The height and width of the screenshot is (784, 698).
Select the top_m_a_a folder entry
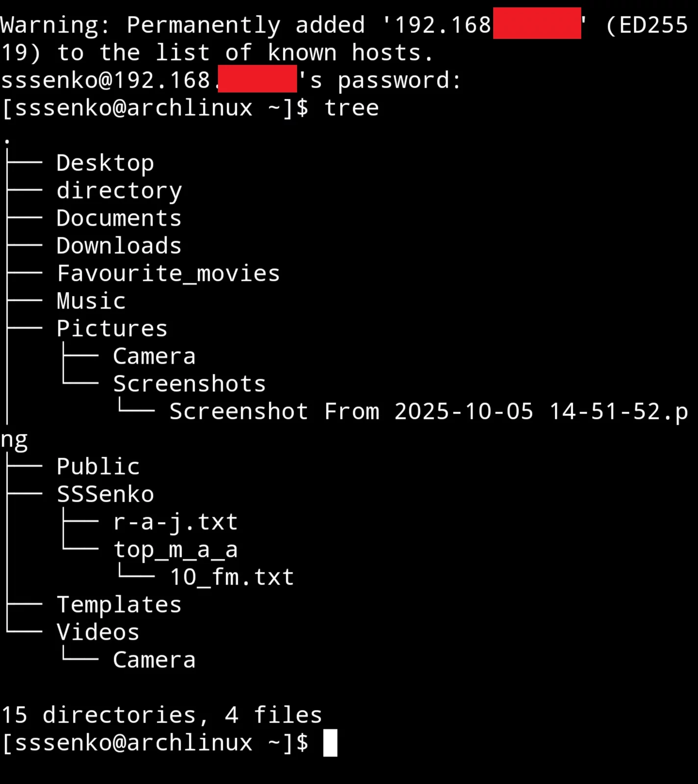175,549
